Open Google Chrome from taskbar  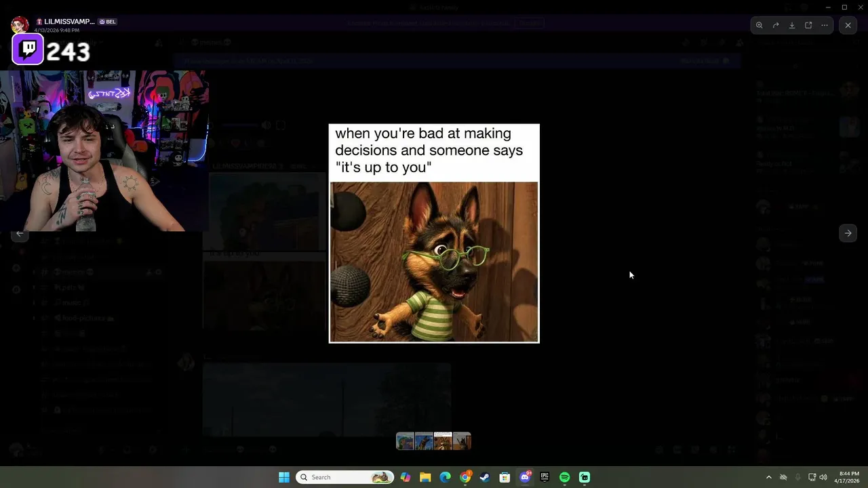pos(465,477)
